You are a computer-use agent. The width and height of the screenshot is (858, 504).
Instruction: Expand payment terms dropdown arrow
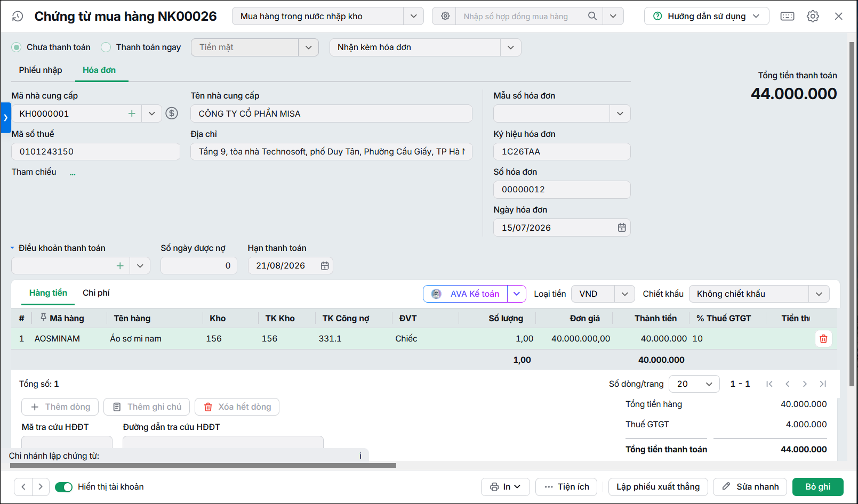[140, 266]
